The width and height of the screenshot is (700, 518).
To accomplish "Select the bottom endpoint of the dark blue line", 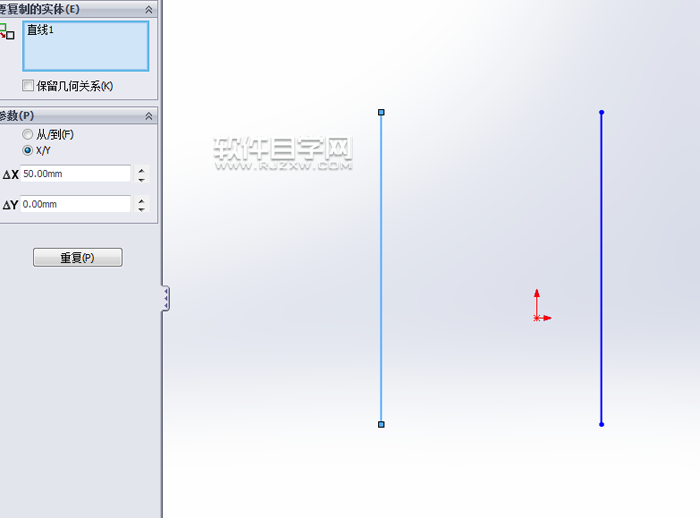I will [x=601, y=424].
